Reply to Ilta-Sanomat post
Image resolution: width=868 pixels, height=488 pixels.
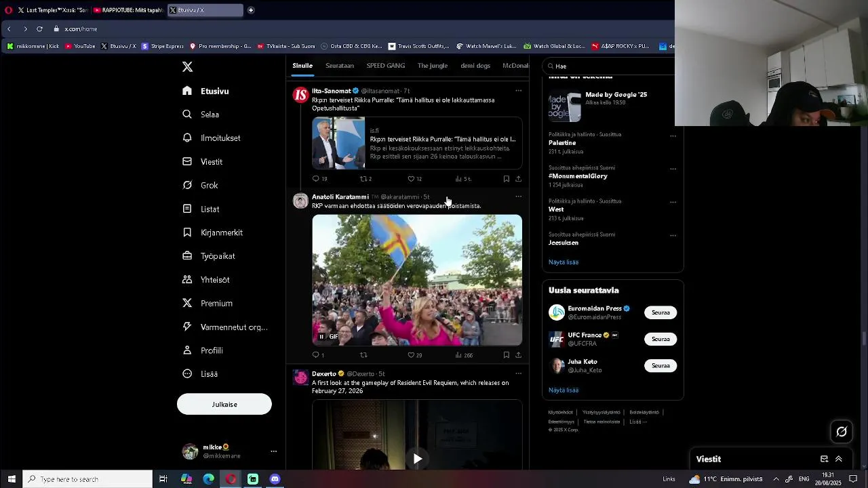pos(319,179)
